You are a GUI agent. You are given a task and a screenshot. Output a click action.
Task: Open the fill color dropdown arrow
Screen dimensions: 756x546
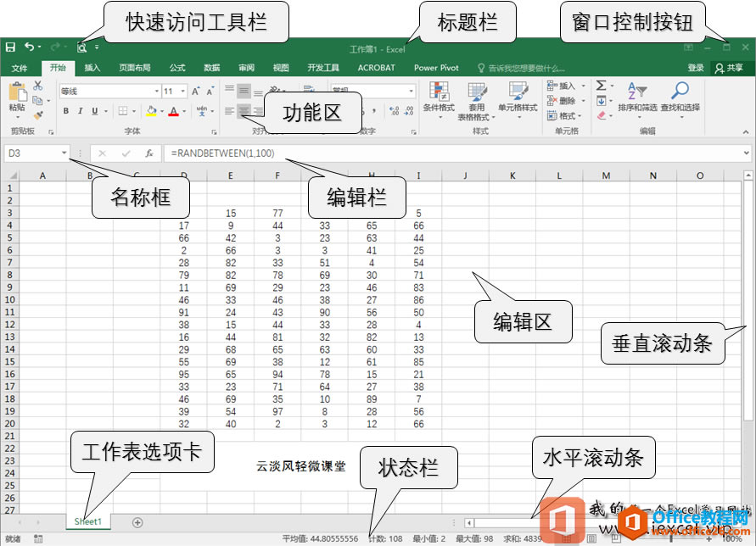click(x=162, y=110)
